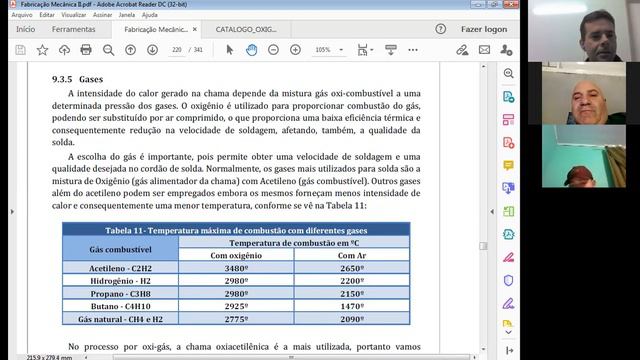This screenshot has height=360, width=640.
Task: Open the Editar menu
Action: (47, 15)
